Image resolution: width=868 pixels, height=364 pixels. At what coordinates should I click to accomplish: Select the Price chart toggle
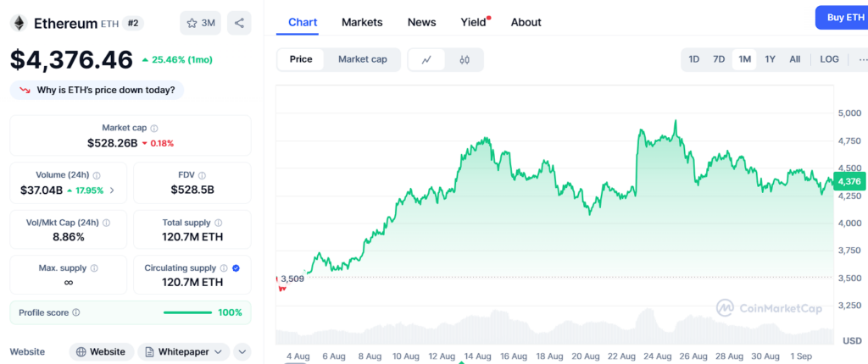(x=301, y=59)
